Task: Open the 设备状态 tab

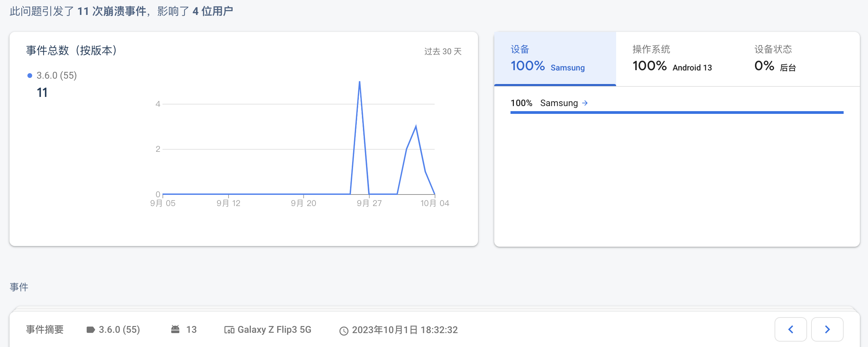Action: coord(799,59)
